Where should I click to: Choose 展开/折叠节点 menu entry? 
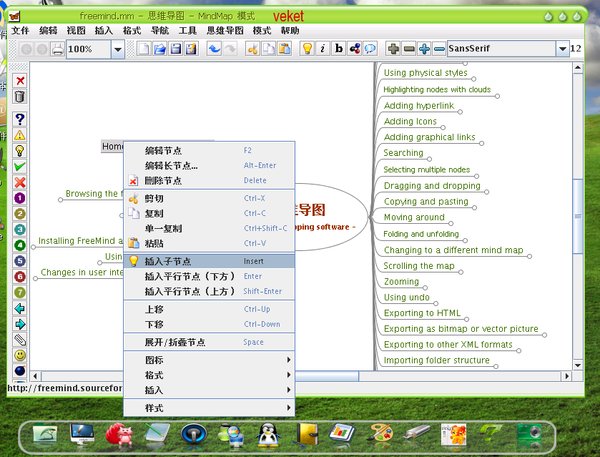(x=209, y=342)
